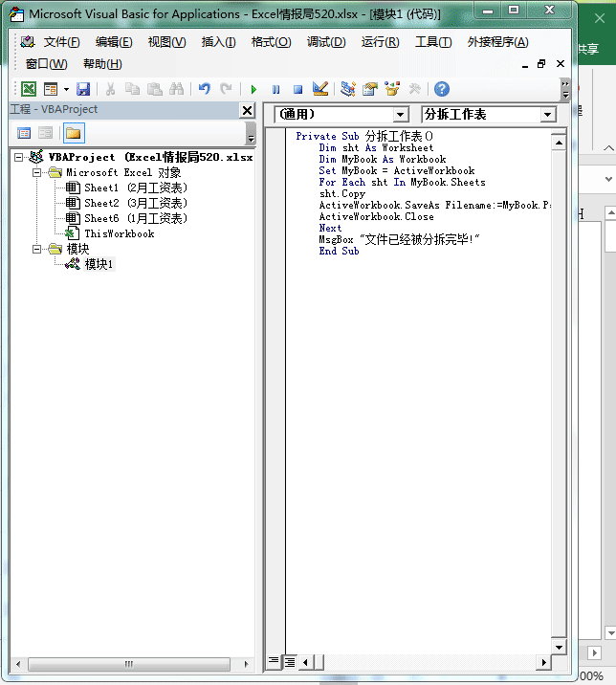Click the End Sub code line
Screen dimensions: 616x685
coord(339,251)
